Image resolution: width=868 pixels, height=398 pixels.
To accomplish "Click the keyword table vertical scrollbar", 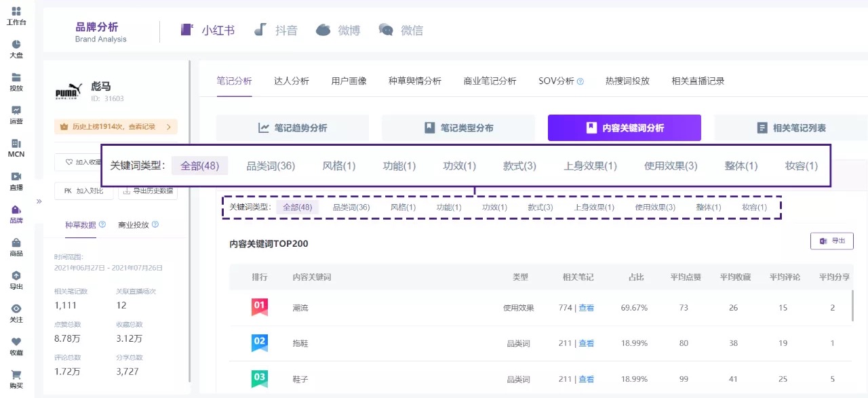I will pyautogui.click(x=854, y=304).
